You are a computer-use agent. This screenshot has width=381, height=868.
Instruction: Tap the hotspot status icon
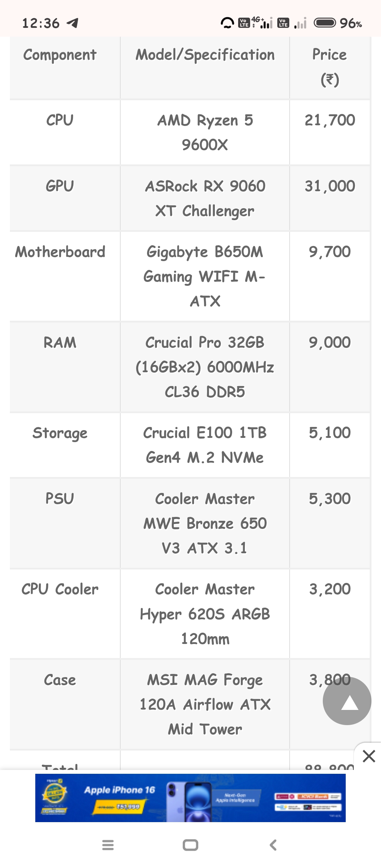click(x=228, y=23)
